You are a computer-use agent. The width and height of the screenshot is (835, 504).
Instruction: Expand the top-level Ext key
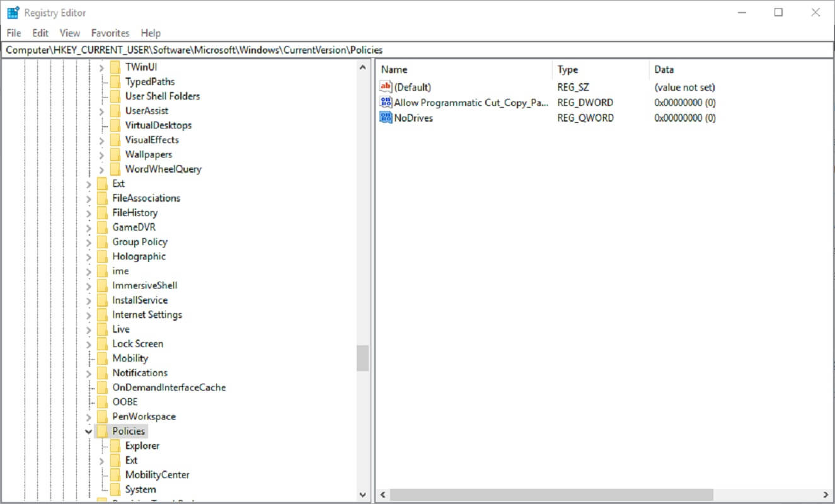[x=89, y=183]
